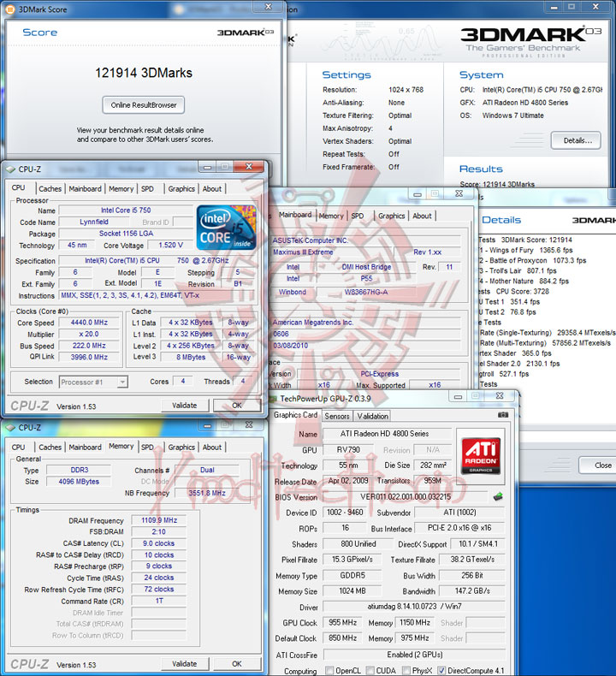Click the Intel Core i5 logo in CPU-Z

227,228
